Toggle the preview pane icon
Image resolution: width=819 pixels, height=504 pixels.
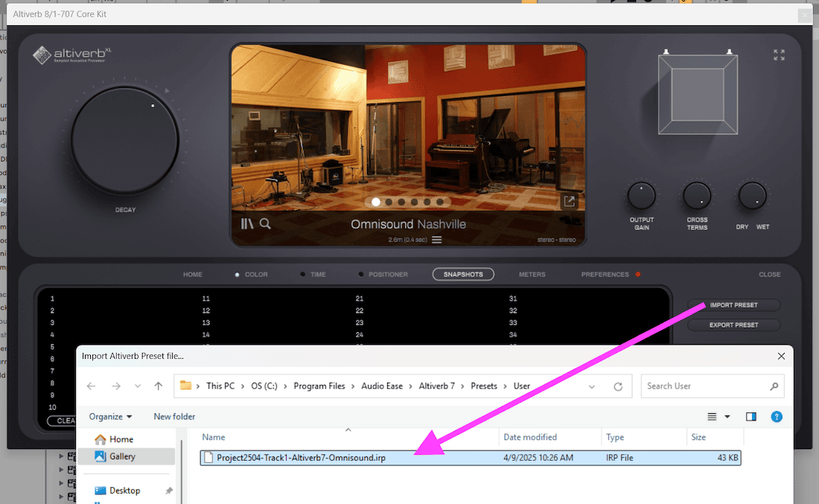click(751, 416)
